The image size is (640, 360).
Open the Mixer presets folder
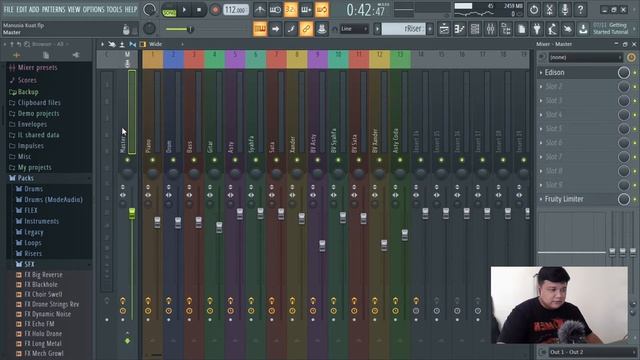pyautogui.click(x=37, y=68)
